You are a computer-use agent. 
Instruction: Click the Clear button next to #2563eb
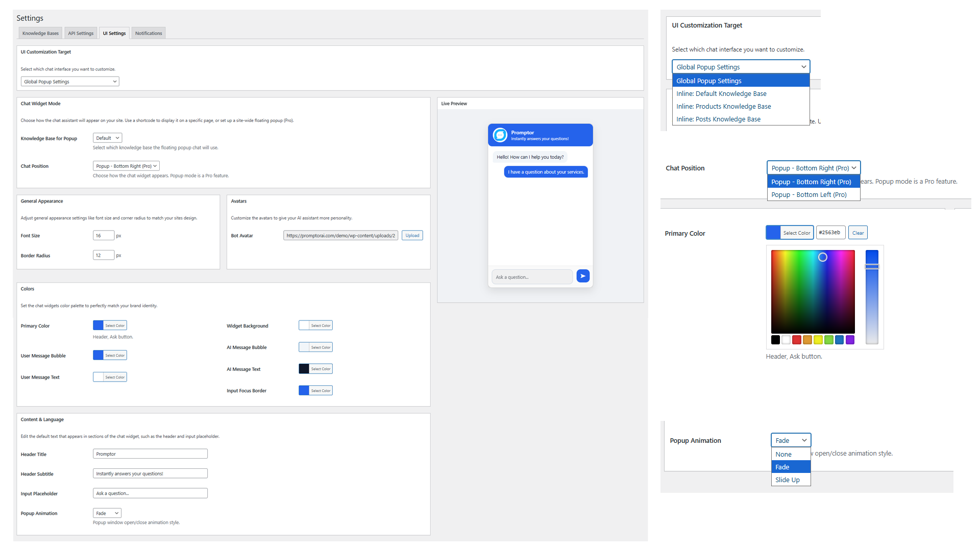coord(857,233)
